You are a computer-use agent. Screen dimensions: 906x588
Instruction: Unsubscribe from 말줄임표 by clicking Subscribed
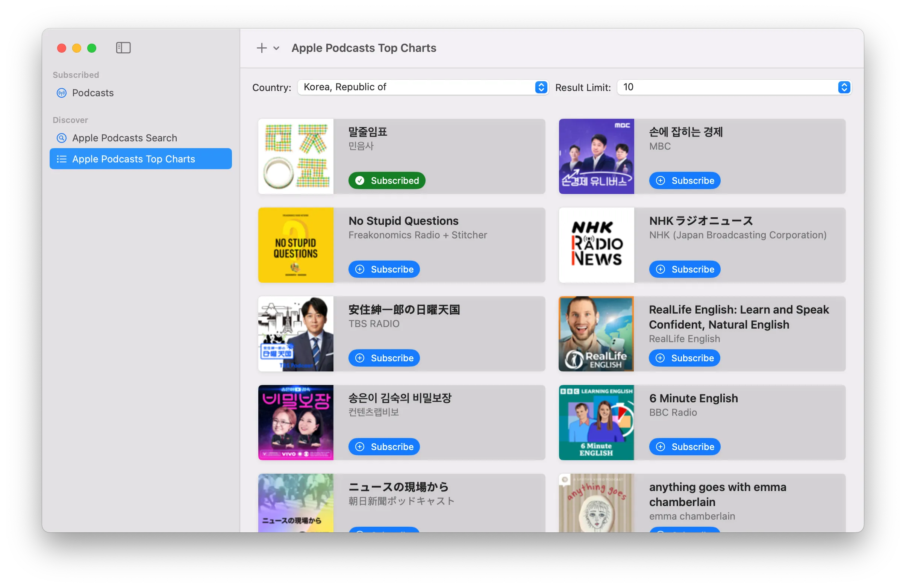387,180
